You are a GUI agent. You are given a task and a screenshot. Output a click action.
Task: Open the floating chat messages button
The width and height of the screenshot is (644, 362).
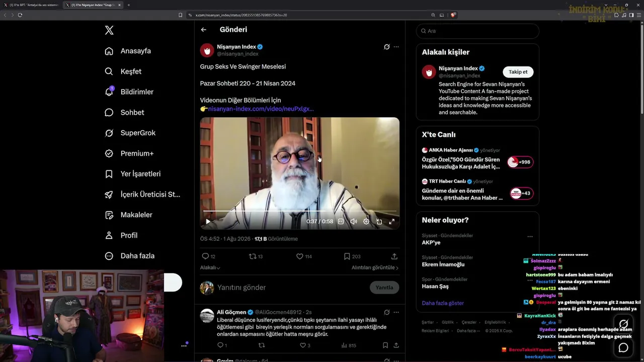click(x=623, y=347)
